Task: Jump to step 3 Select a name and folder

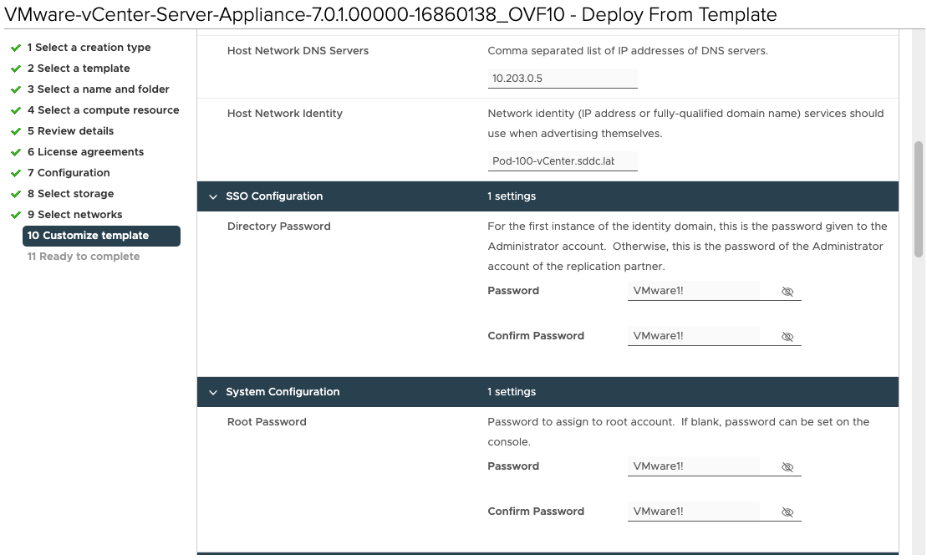Action: [x=98, y=89]
